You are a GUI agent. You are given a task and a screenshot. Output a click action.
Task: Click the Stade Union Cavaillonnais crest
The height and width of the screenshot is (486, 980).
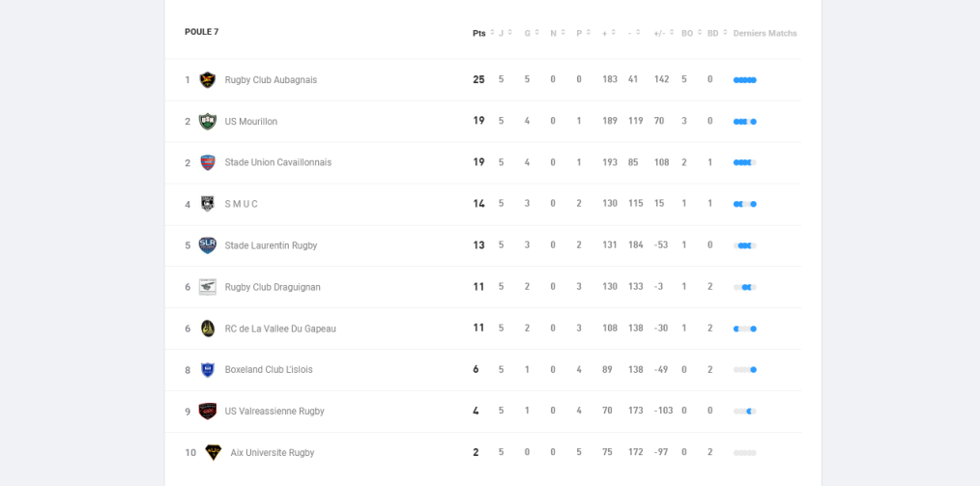[x=208, y=162]
